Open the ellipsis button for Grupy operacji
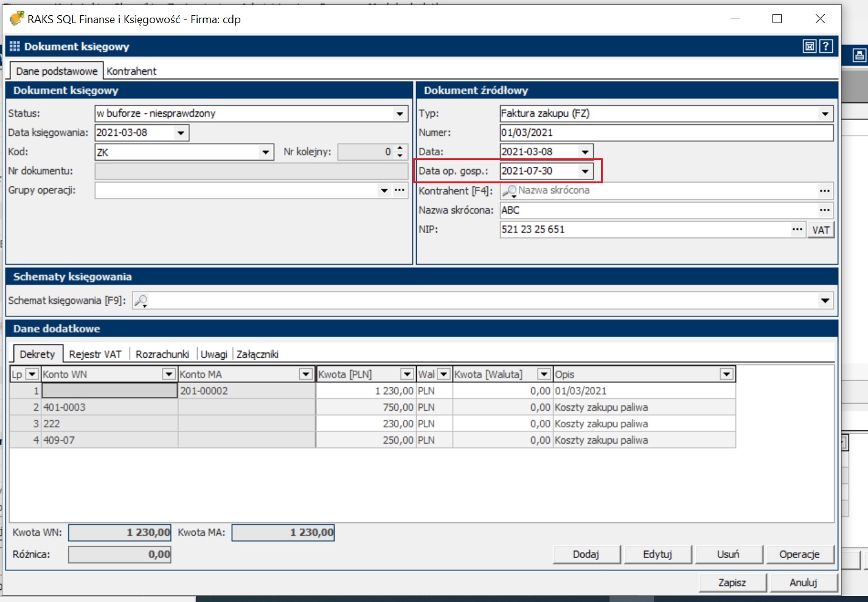The height and width of the screenshot is (602, 868). tap(399, 191)
